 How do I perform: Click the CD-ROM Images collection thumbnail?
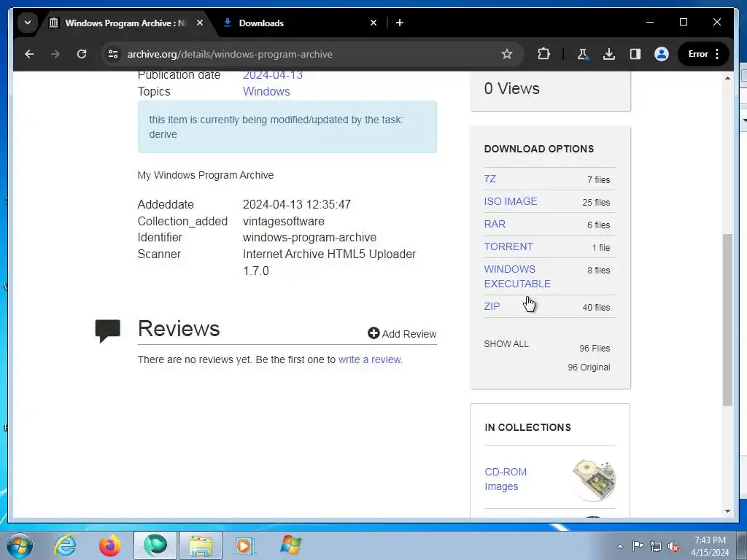pyautogui.click(x=594, y=480)
